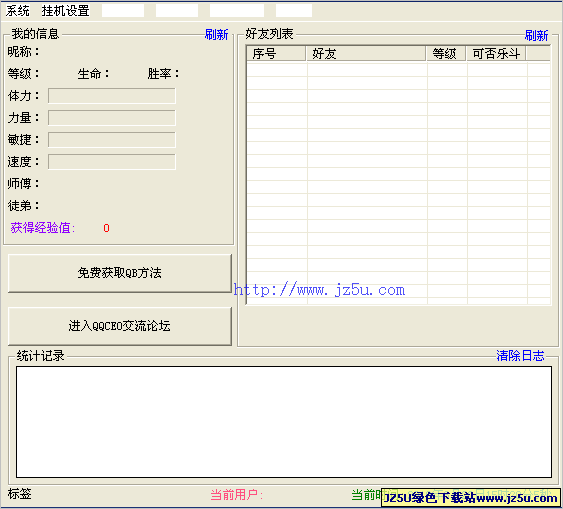Click the 敏捷 progress bar

[112, 140]
